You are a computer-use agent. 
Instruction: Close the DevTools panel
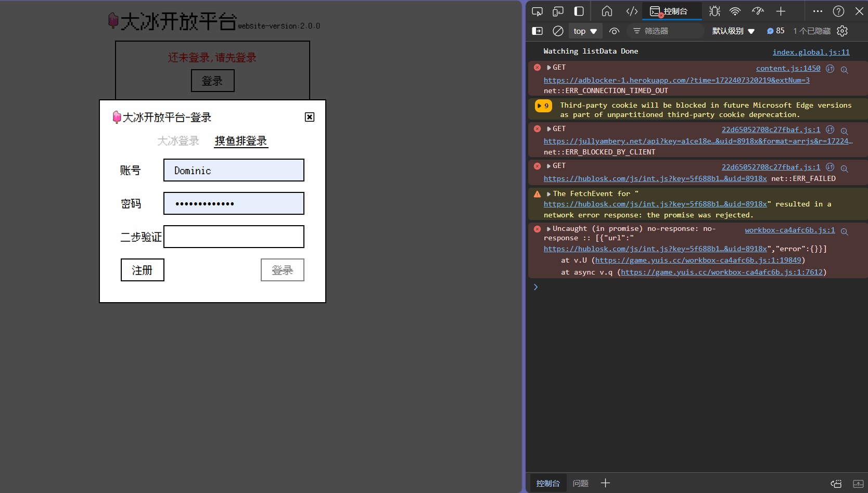(860, 11)
